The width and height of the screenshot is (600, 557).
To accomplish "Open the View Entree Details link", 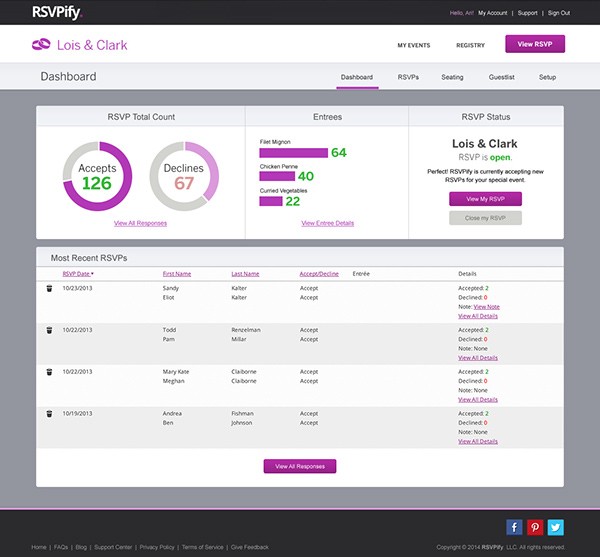I will [x=327, y=223].
